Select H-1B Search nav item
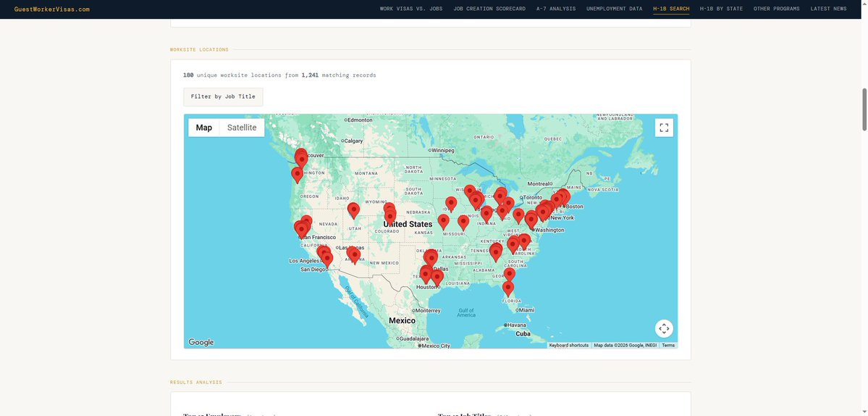 [671, 9]
